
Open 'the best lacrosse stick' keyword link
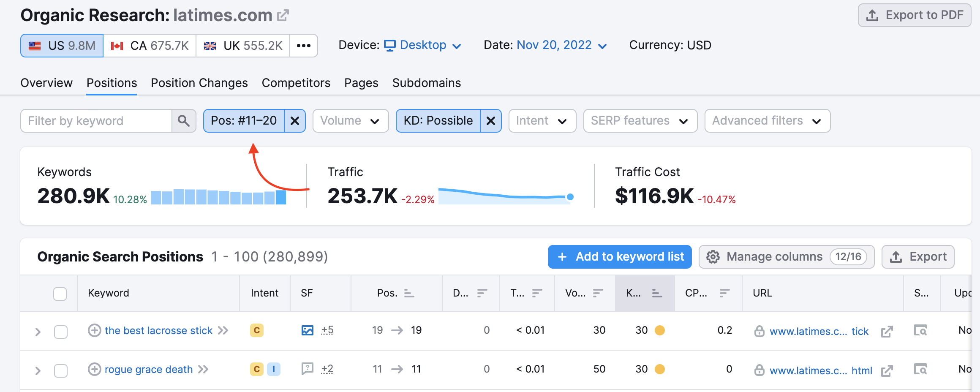(158, 330)
